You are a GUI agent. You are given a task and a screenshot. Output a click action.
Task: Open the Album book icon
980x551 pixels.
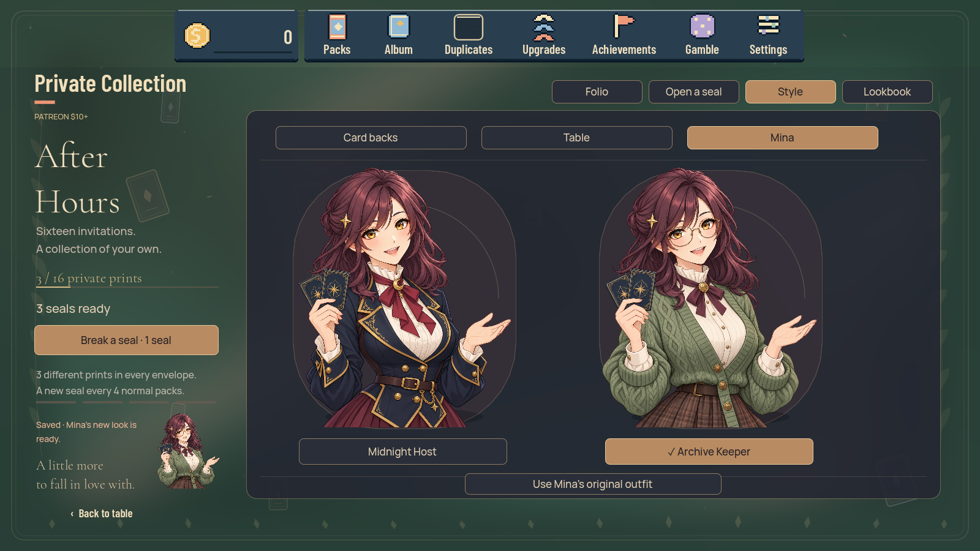tap(399, 28)
